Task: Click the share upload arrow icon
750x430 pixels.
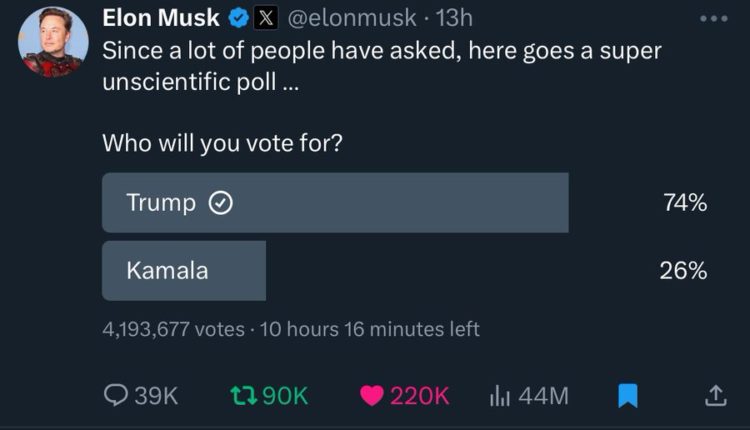Action: (715, 396)
